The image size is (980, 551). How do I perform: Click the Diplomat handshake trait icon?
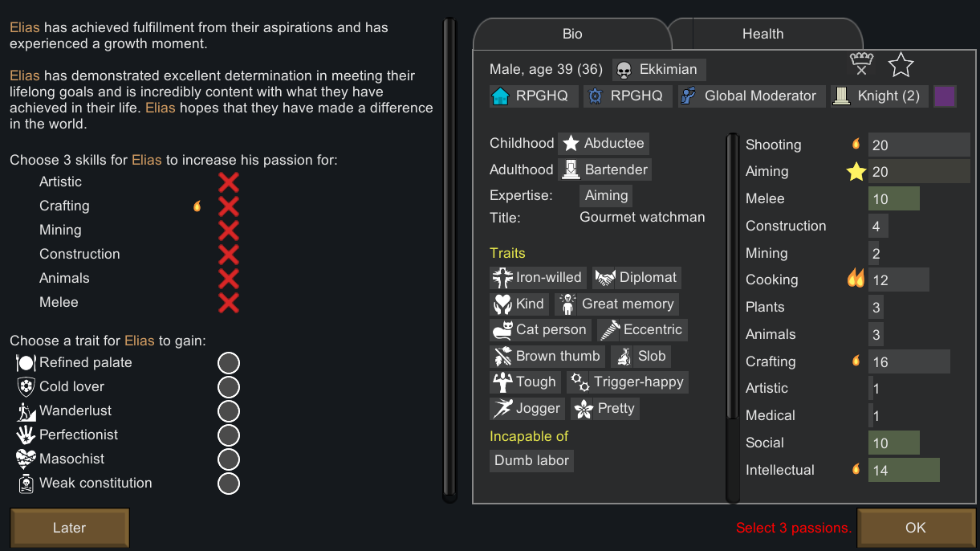pos(604,278)
